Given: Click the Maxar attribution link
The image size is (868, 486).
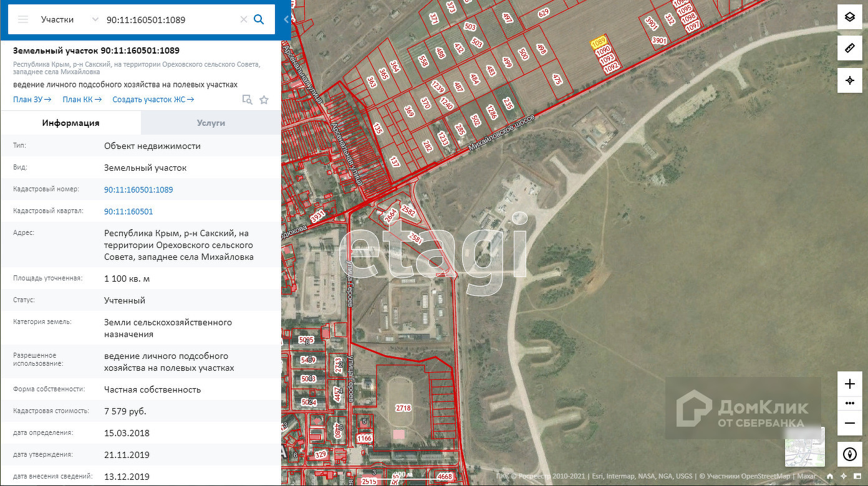Looking at the screenshot, I should (x=806, y=477).
